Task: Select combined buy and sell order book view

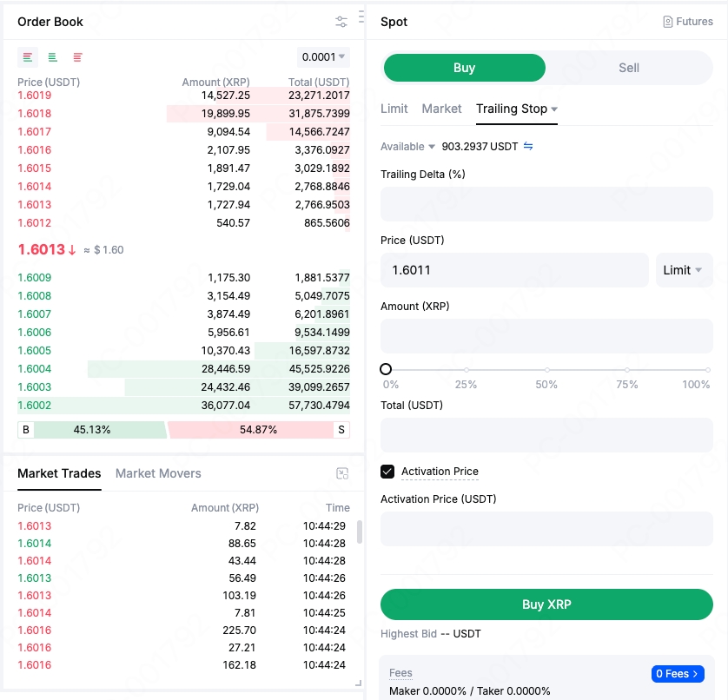Action: tap(28, 57)
